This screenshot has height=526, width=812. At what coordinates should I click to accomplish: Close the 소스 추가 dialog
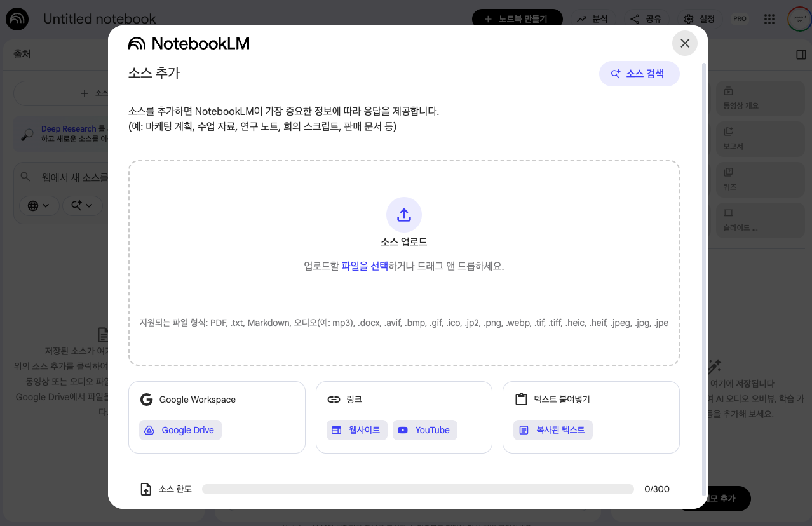pyautogui.click(x=684, y=43)
